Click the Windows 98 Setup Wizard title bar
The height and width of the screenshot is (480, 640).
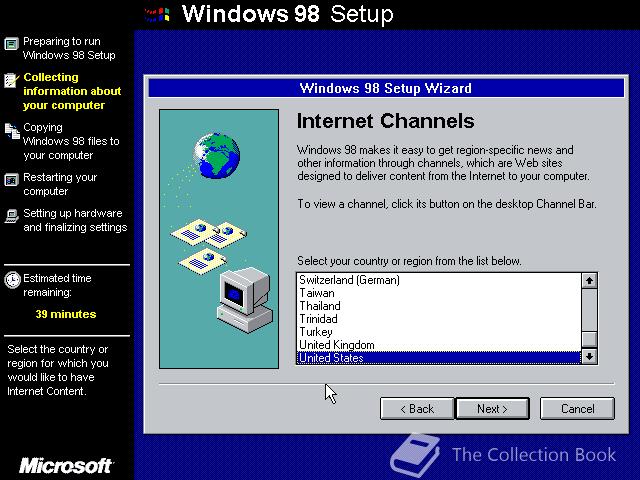(x=386, y=88)
